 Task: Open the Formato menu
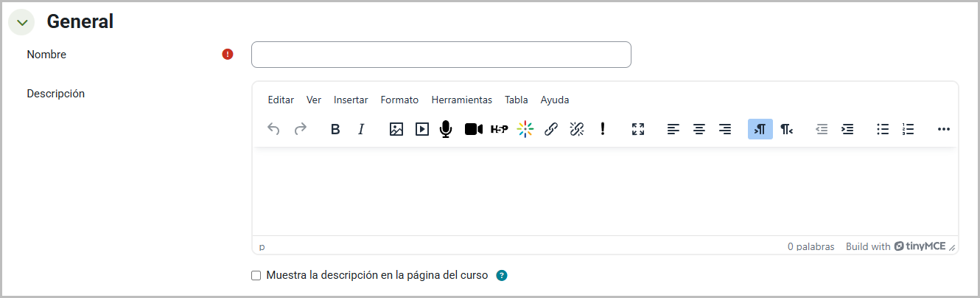[x=399, y=100]
